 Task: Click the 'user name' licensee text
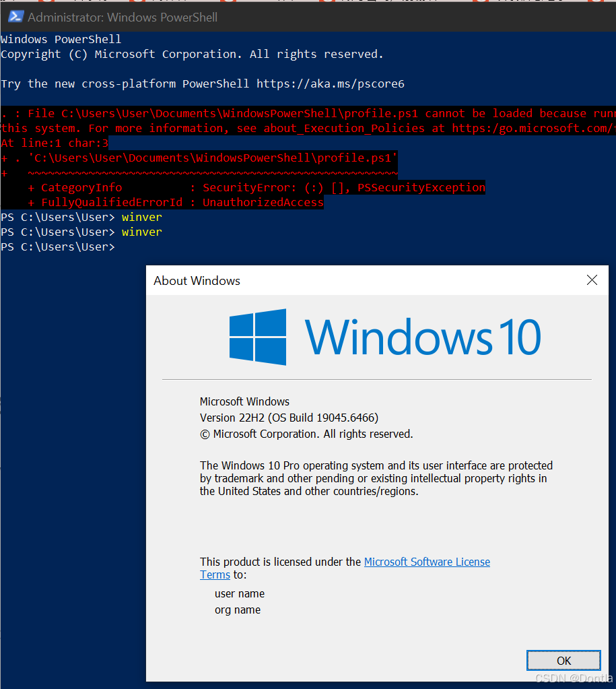pos(240,593)
